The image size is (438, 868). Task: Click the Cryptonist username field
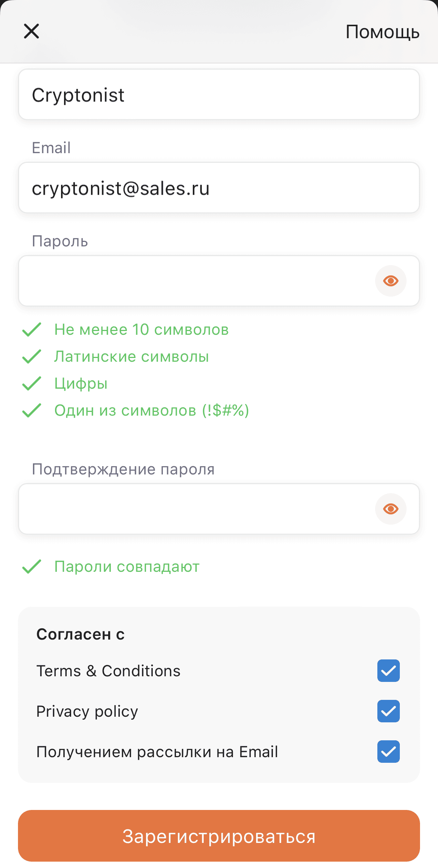[x=219, y=94]
